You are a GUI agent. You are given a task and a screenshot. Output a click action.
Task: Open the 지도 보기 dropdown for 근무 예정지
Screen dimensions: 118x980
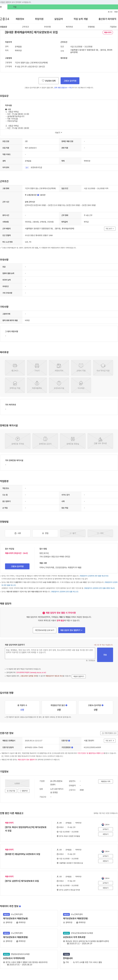click(x=110, y=229)
